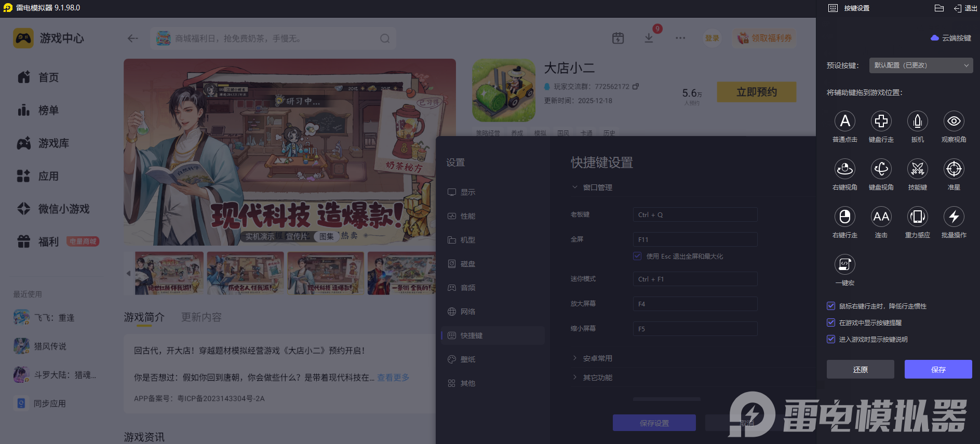Viewport: 980px width, 444px height.
Task: Open the 预设按键 preset dropdown
Action: point(921,65)
